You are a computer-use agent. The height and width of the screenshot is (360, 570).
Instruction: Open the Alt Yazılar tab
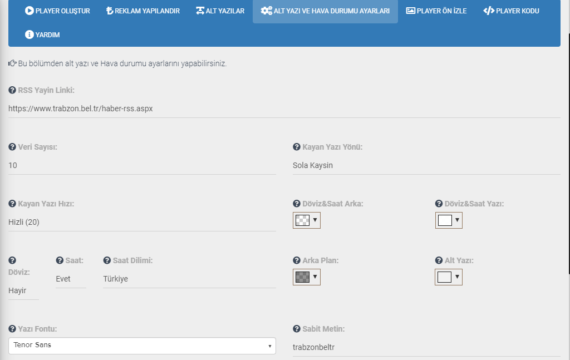click(x=220, y=11)
